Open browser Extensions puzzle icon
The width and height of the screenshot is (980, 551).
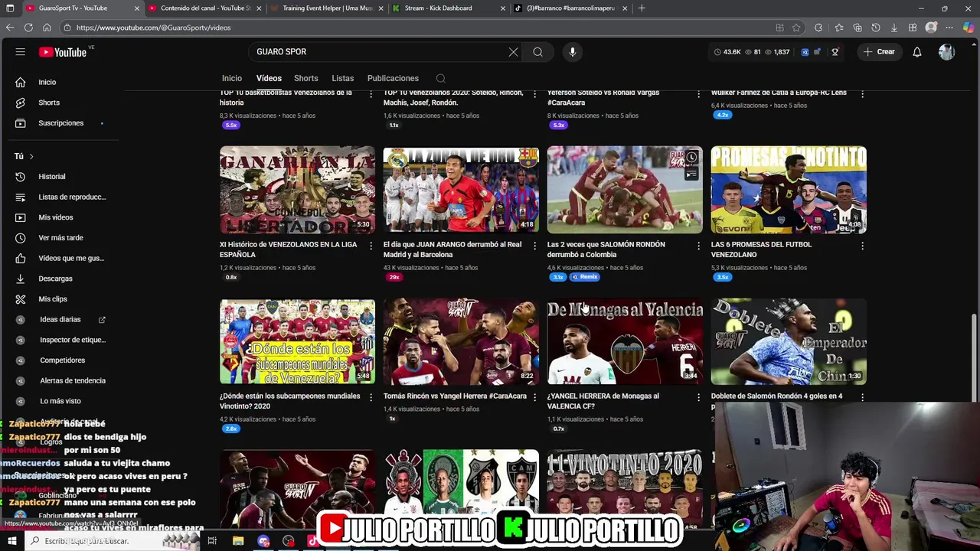click(x=818, y=28)
